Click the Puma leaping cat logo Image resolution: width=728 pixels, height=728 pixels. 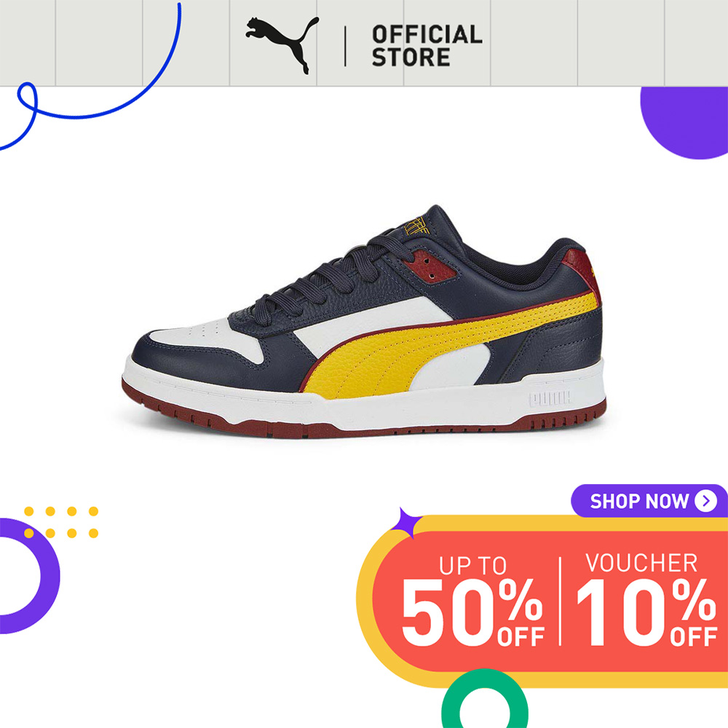(282, 45)
